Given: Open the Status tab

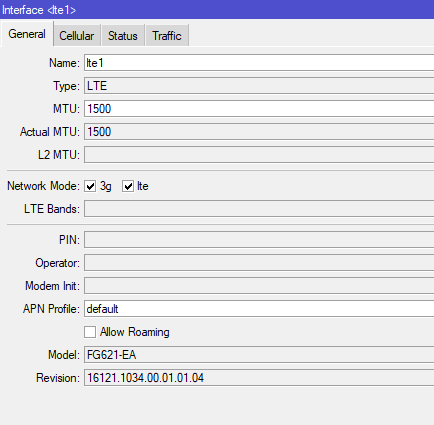Looking at the screenshot, I should click(x=123, y=35).
